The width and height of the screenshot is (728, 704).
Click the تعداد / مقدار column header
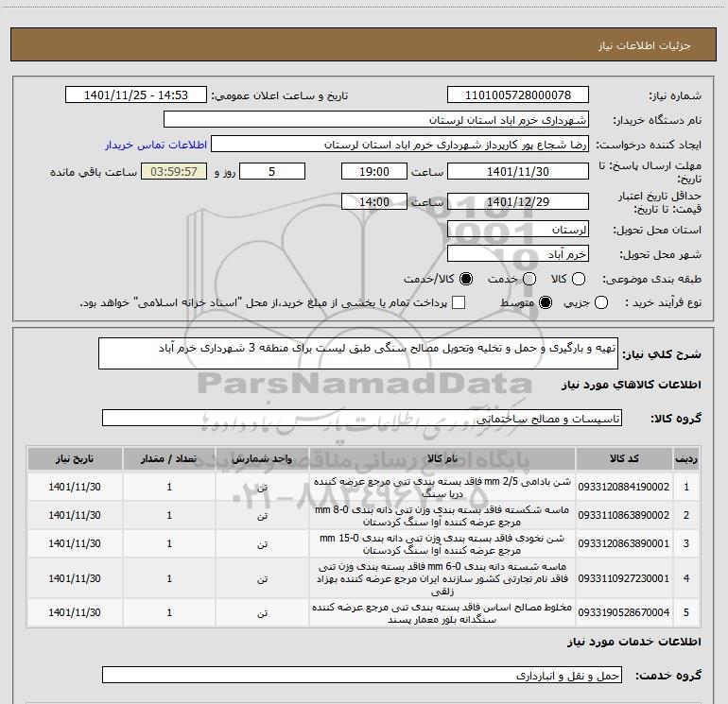point(169,459)
